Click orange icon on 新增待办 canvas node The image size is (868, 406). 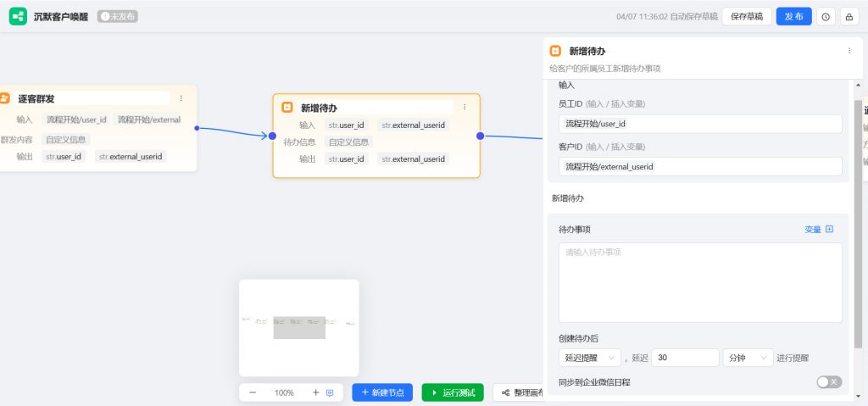click(x=287, y=108)
